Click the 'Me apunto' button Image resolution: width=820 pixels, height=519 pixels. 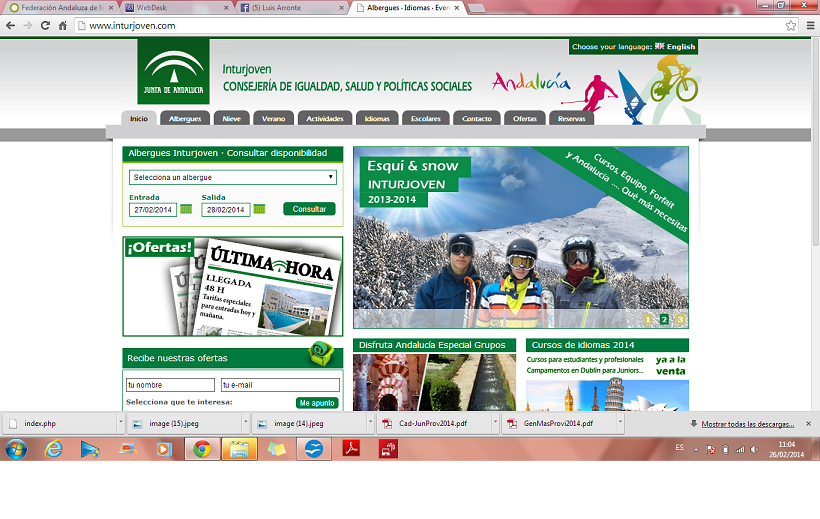point(317,403)
